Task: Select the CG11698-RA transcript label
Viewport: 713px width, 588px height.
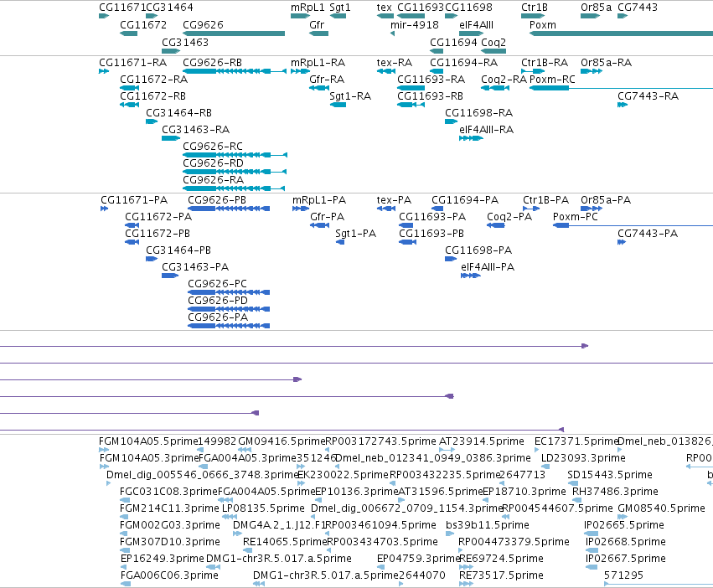Action: pos(478,113)
